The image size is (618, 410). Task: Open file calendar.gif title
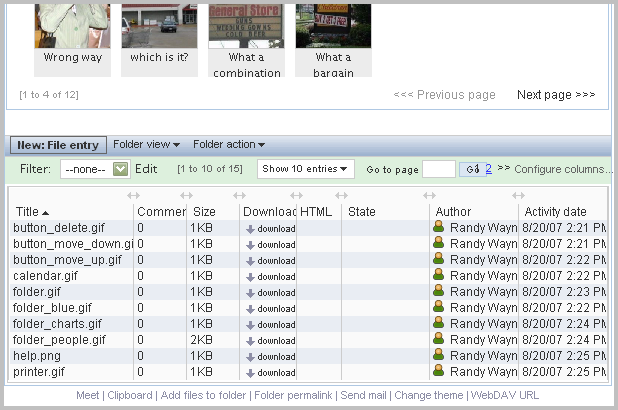(x=45, y=276)
